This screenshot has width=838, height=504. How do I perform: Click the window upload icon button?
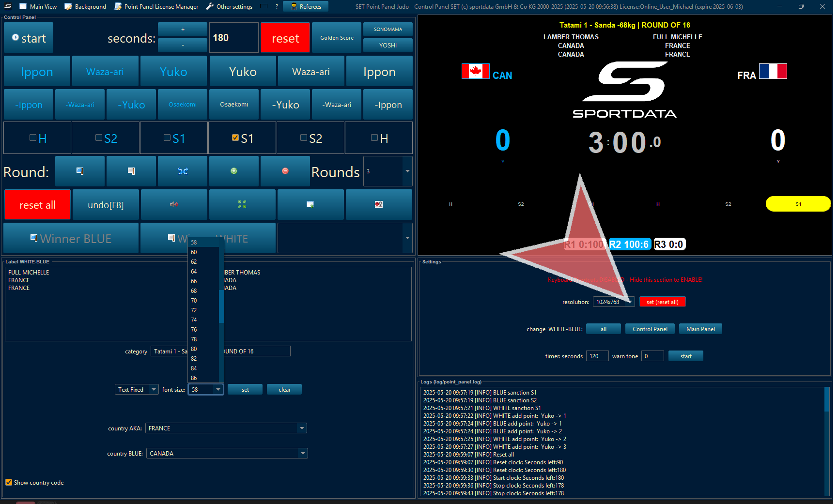310,204
